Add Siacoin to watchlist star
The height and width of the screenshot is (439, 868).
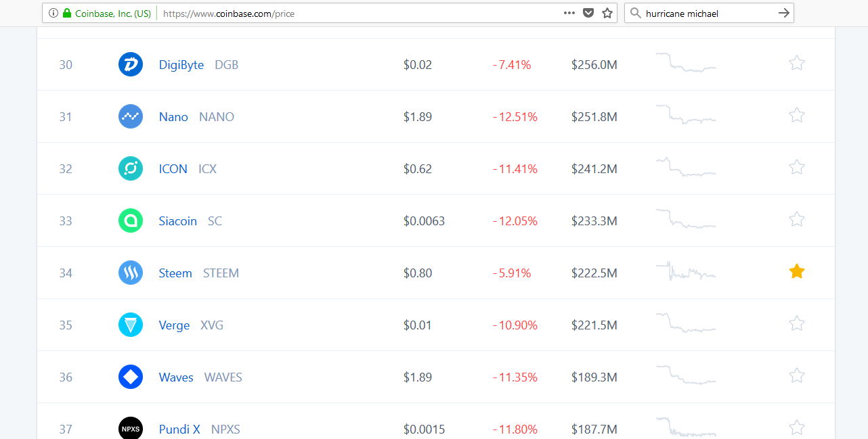click(797, 220)
